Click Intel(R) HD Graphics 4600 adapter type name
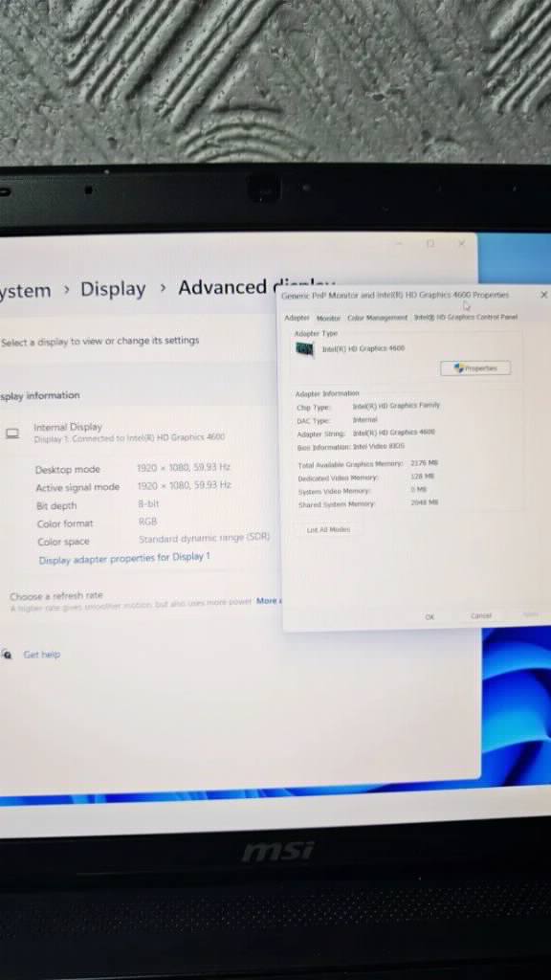The image size is (551, 980). click(x=363, y=348)
